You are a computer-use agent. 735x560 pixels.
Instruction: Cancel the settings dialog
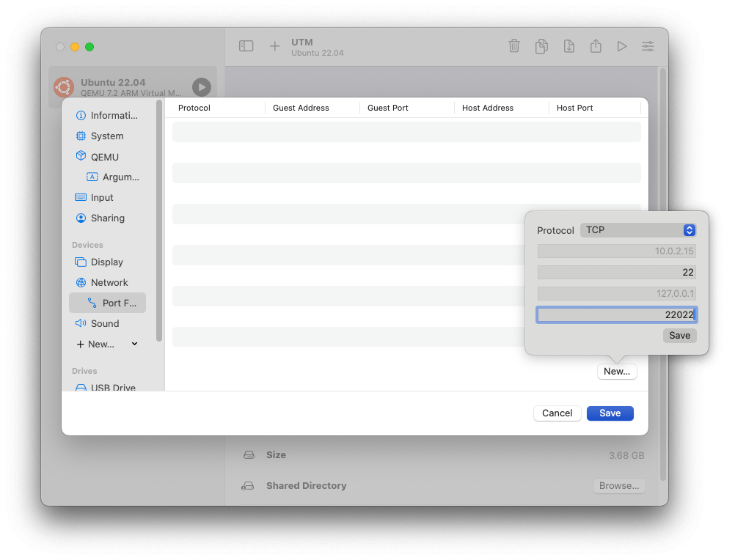557,413
